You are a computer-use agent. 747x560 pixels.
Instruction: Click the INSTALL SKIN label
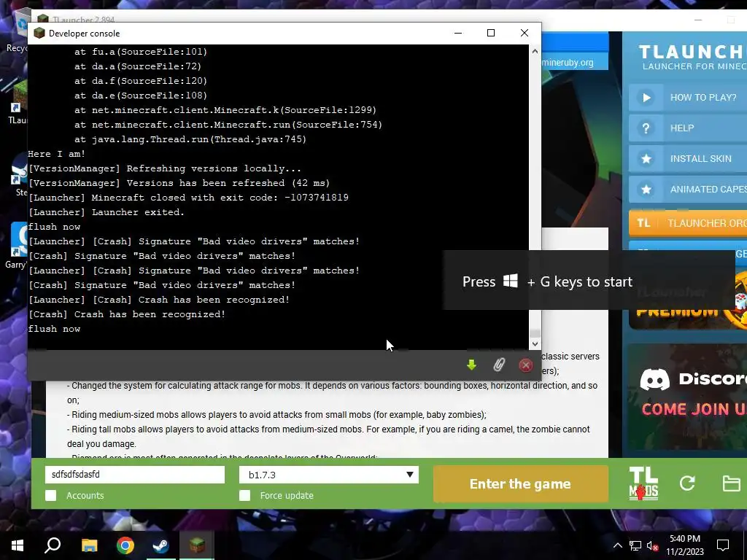(700, 158)
